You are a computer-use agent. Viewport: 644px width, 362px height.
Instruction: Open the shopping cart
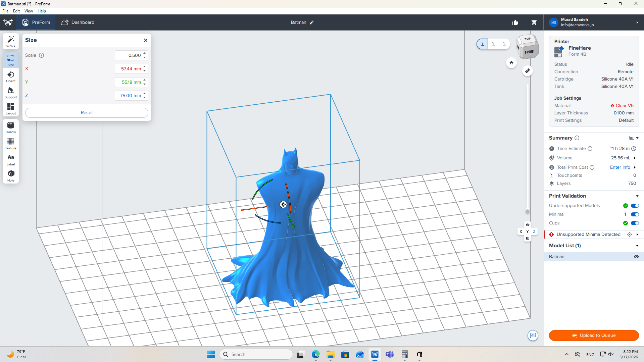[534, 22]
